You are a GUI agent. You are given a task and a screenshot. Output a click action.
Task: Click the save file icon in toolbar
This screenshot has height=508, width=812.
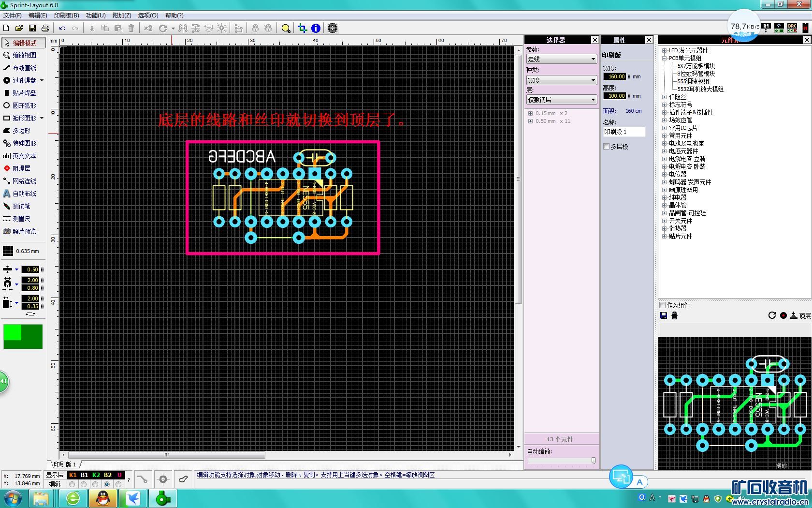click(32, 29)
